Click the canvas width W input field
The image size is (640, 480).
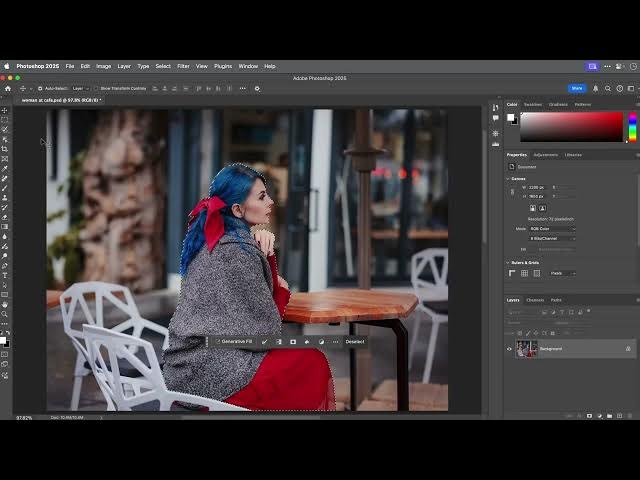537,187
